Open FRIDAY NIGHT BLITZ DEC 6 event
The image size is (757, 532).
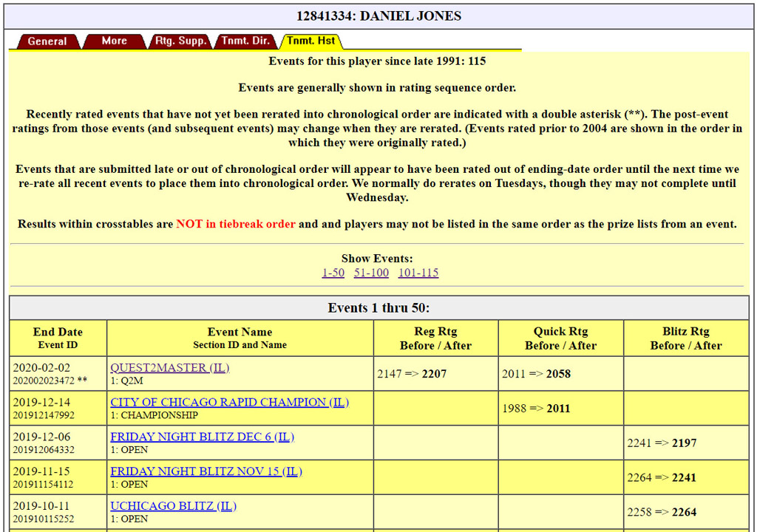pos(203,437)
